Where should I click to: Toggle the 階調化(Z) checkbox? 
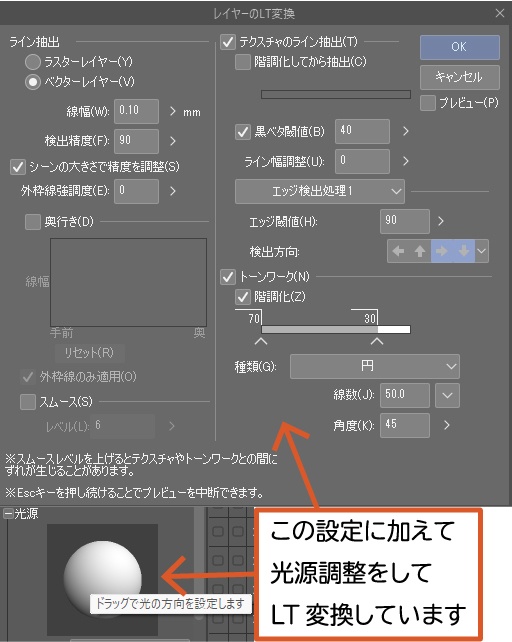click(243, 297)
